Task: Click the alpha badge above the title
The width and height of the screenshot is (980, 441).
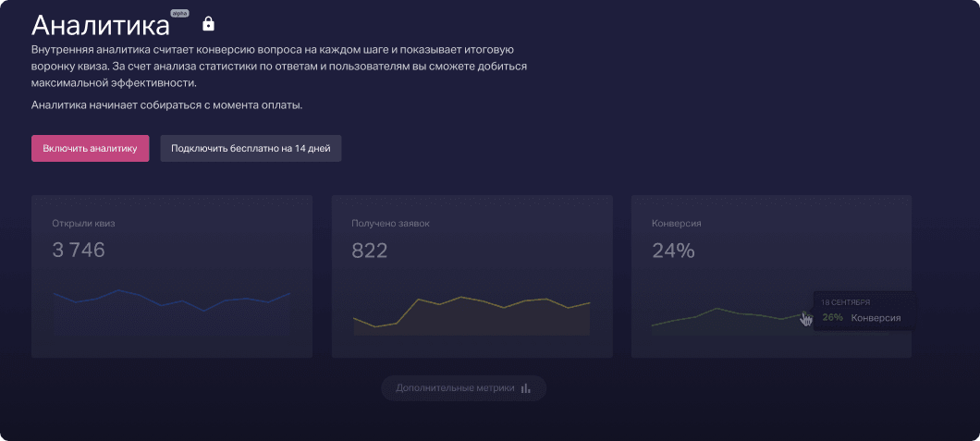Action: (178, 14)
